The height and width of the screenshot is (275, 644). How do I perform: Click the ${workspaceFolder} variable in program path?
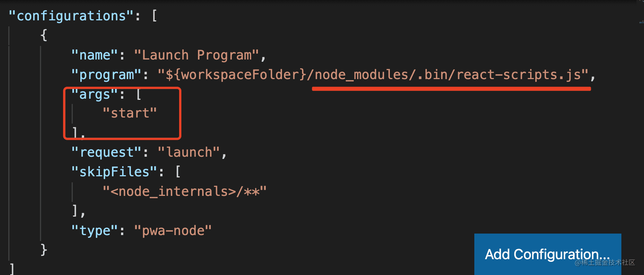coord(236,75)
